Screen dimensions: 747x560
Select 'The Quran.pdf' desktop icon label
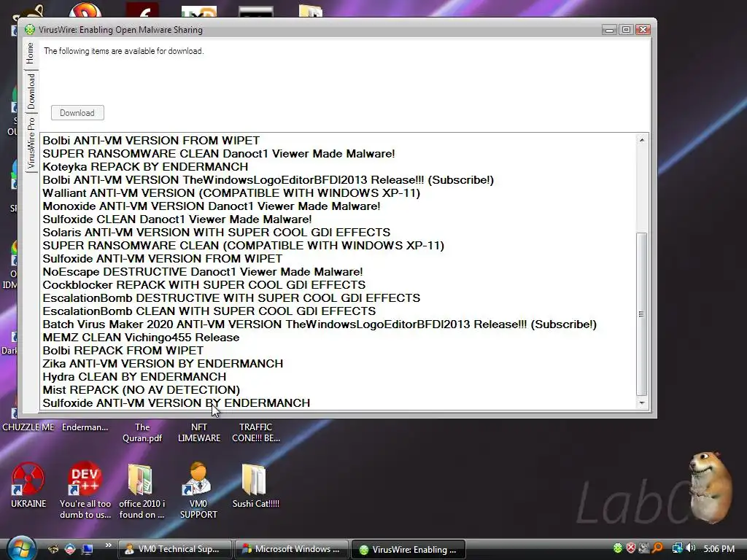(142, 432)
